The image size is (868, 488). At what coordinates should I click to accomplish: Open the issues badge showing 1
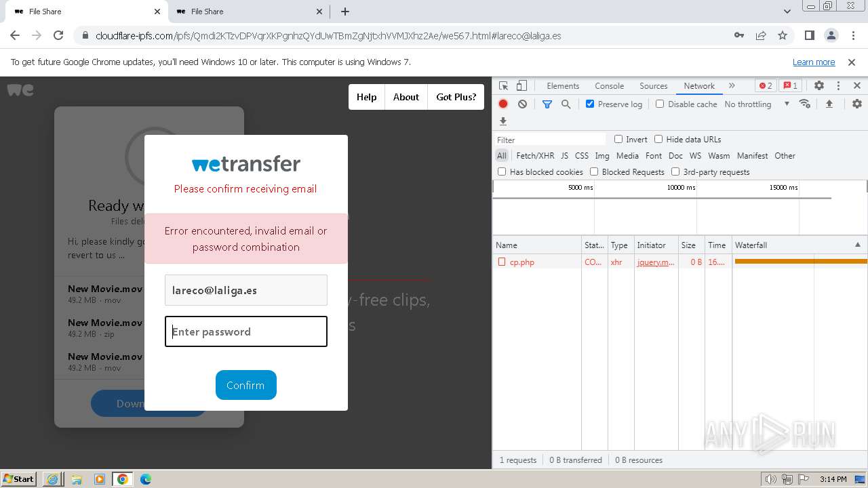click(x=790, y=85)
